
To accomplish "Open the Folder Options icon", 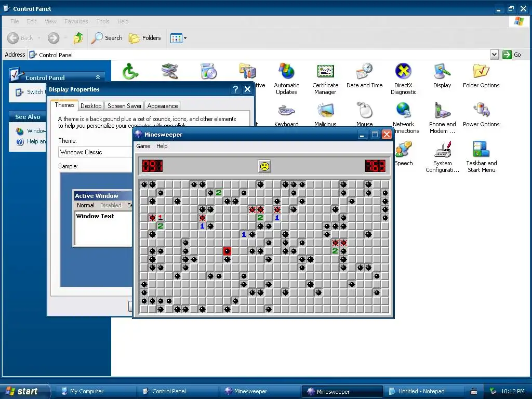I will 481,76.
